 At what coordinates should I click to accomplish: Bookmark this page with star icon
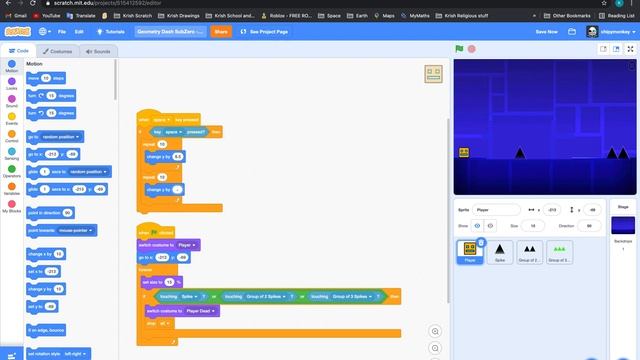[x=604, y=3]
